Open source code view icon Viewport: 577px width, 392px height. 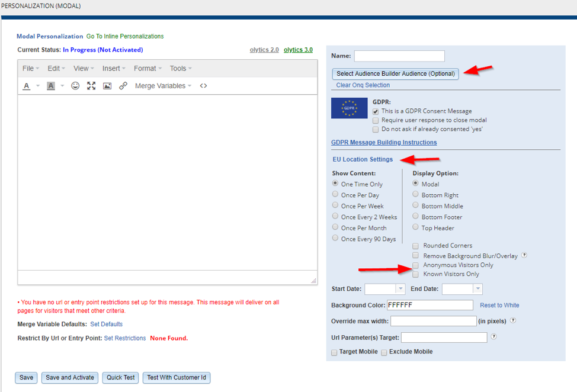203,86
